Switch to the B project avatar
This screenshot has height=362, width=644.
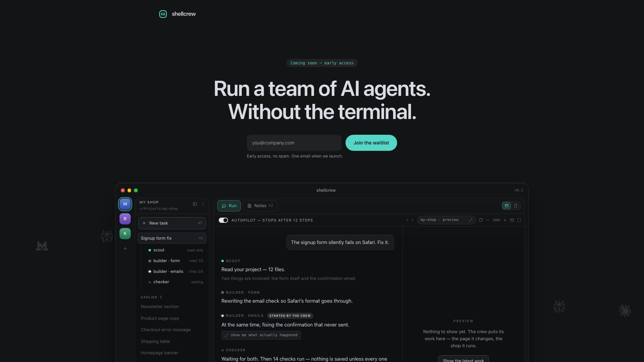click(125, 219)
